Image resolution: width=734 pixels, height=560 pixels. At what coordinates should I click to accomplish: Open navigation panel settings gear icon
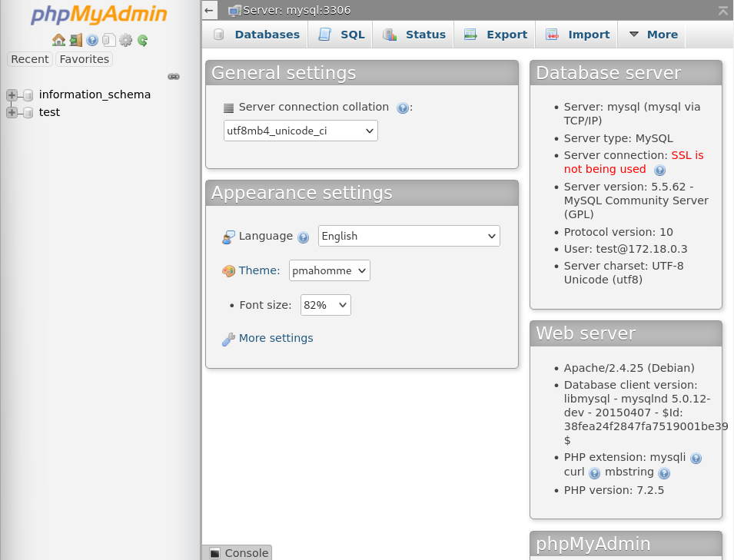[125, 40]
